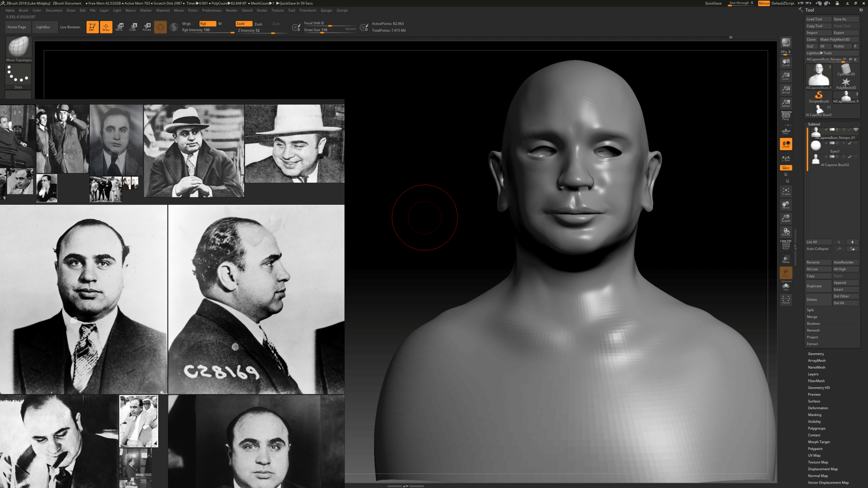Open the PolyMesh3D star tool
Screen dimensions: 868x488
(846, 83)
